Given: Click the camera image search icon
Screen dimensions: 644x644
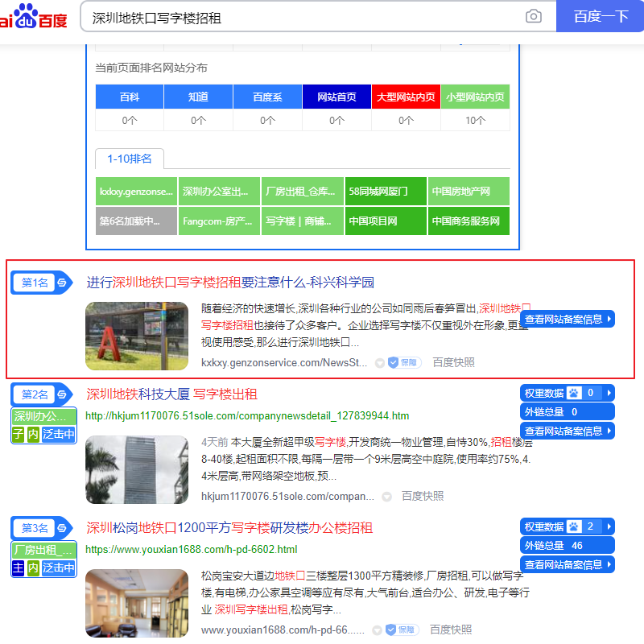Looking at the screenshot, I should pyautogui.click(x=533, y=16).
